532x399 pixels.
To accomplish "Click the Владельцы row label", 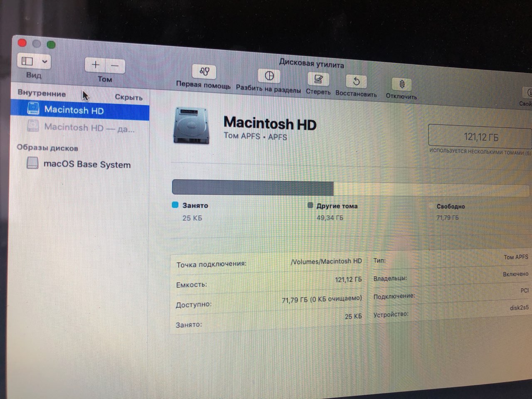I will coord(390,278).
